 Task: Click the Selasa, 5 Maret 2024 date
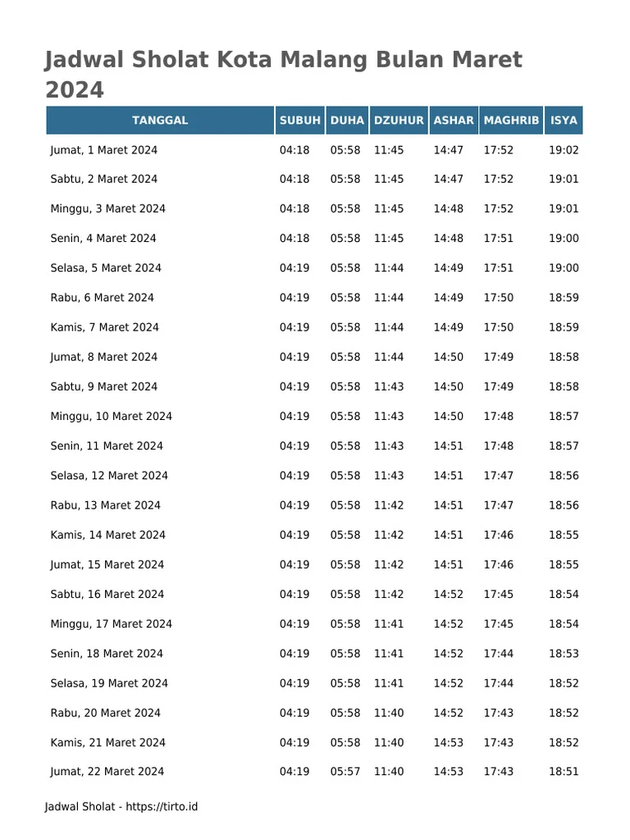tap(106, 268)
